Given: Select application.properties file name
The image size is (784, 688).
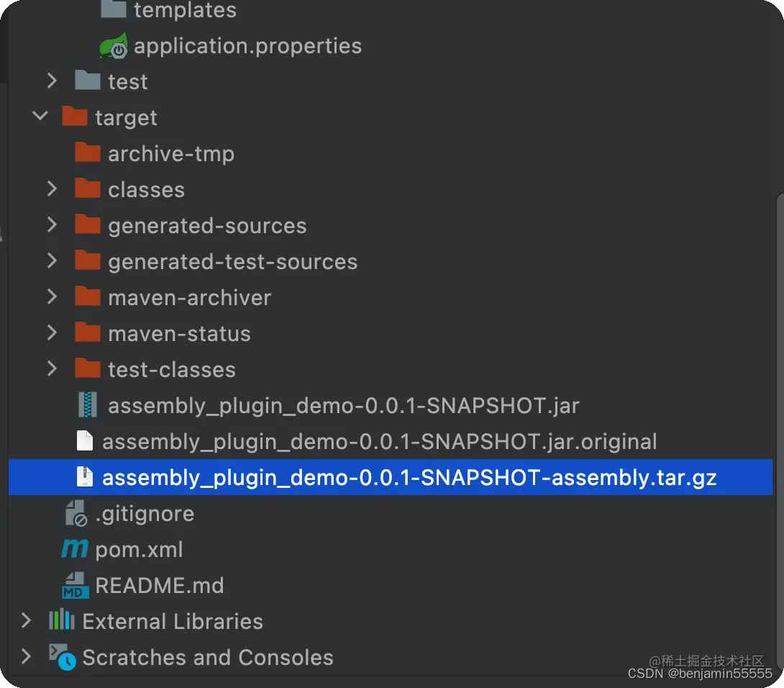Looking at the screenshot, I should point(247,47).
